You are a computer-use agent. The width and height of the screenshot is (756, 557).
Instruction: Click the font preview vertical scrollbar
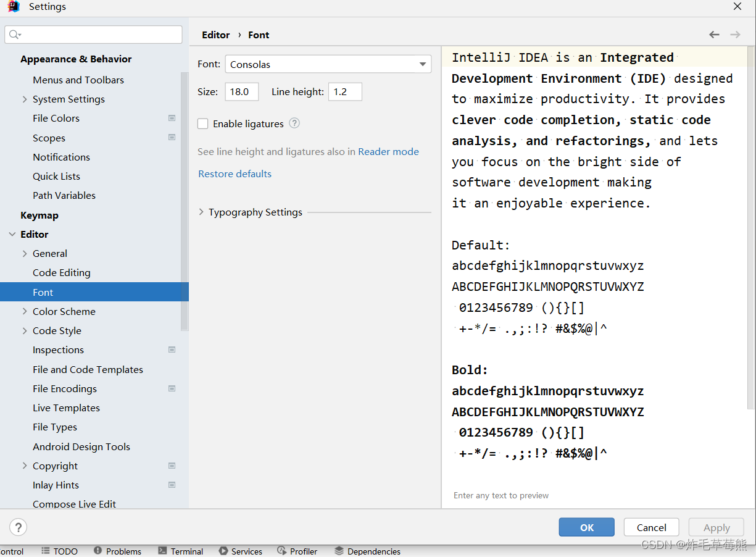click(x=751, y=228)
